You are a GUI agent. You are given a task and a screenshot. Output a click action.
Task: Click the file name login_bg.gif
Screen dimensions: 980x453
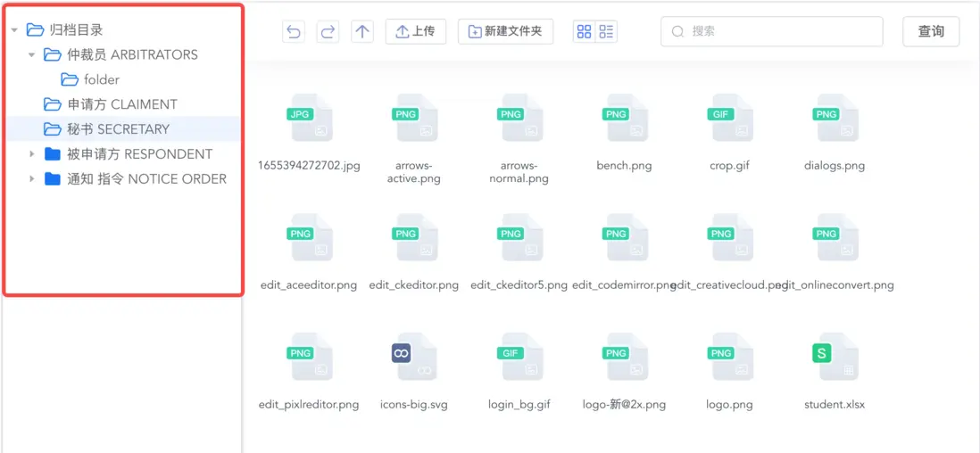click(519, 404)
